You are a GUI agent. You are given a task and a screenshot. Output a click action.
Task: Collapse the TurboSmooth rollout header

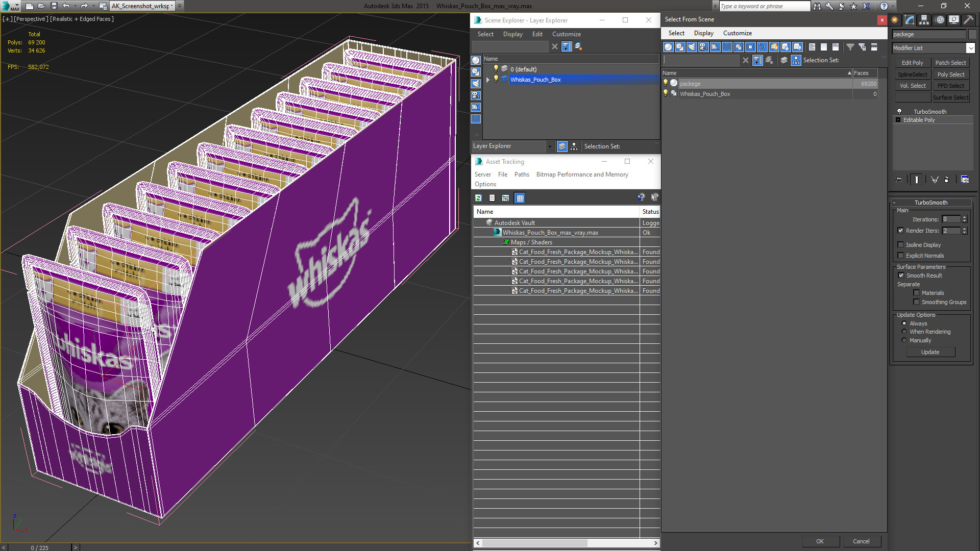point(930,203)
